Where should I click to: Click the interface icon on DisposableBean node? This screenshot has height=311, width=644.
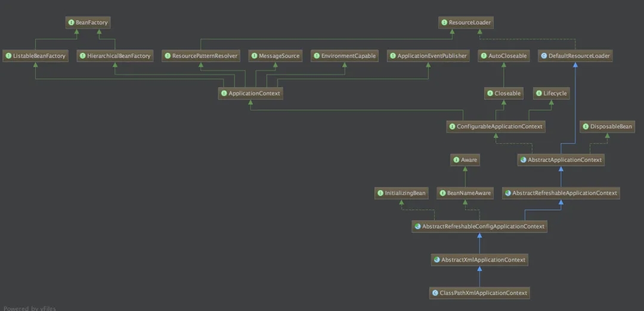[586, 127]
